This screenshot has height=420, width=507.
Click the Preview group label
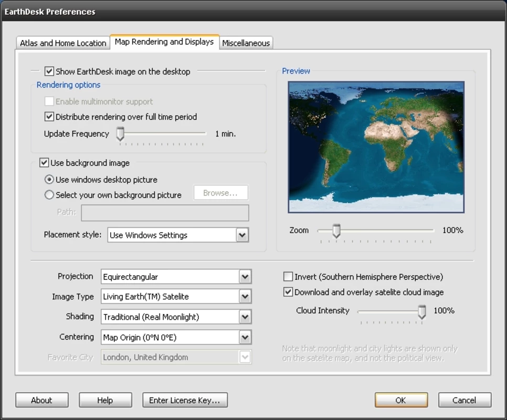pos(296,71)
